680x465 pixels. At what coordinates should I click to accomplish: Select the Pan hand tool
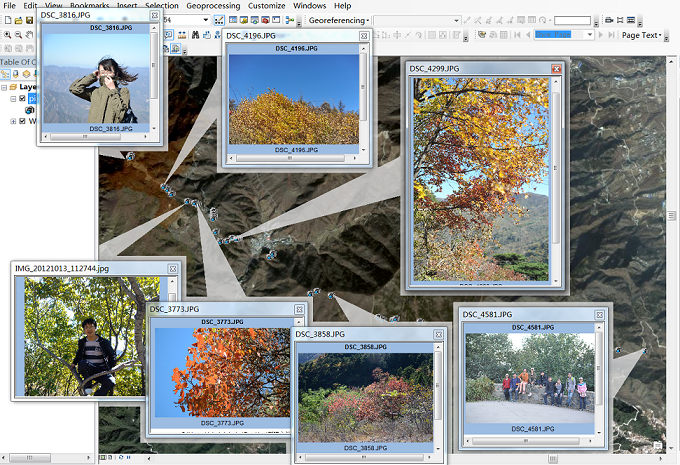coord(29,35)
